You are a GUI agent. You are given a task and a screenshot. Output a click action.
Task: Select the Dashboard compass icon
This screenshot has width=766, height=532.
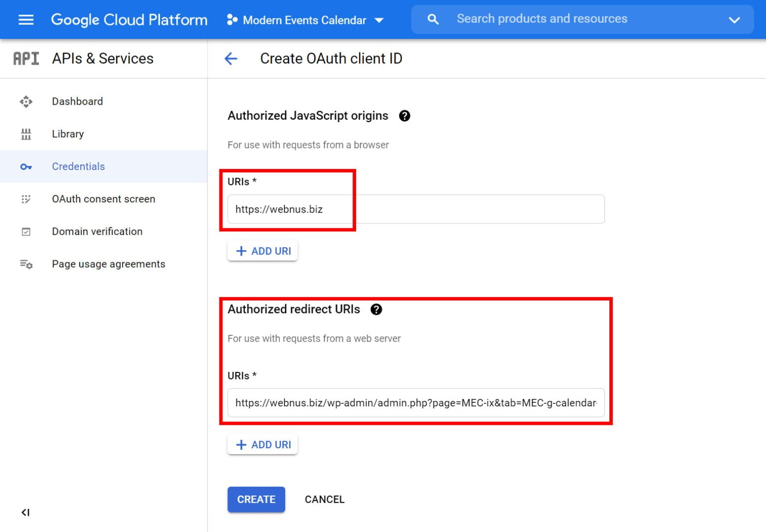(26, 101)
